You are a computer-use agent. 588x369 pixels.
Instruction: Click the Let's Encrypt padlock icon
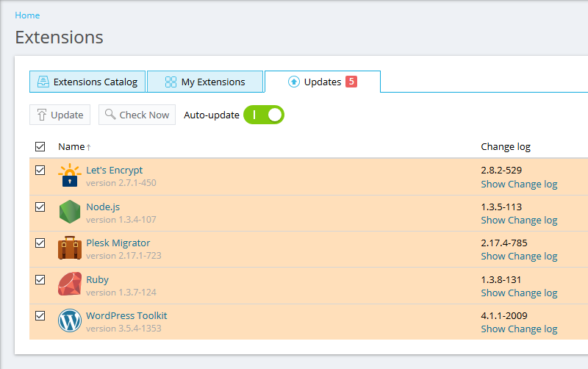(x=70, y=176)
